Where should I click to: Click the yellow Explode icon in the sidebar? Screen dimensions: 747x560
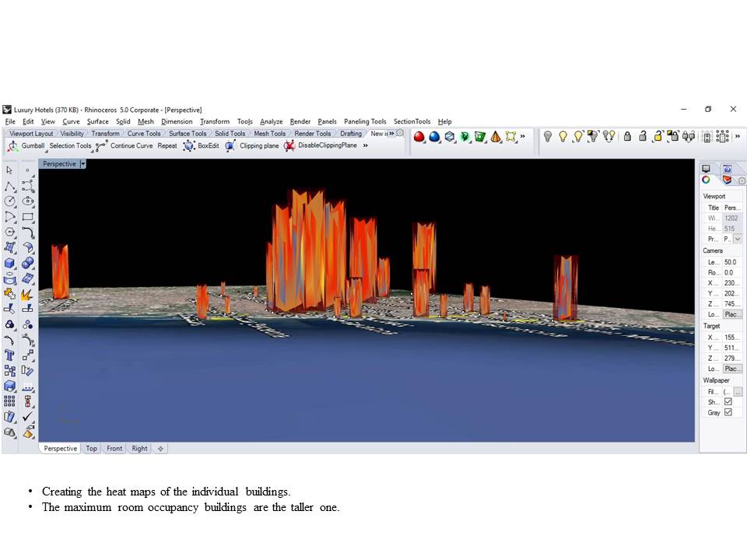click(26, 292)
